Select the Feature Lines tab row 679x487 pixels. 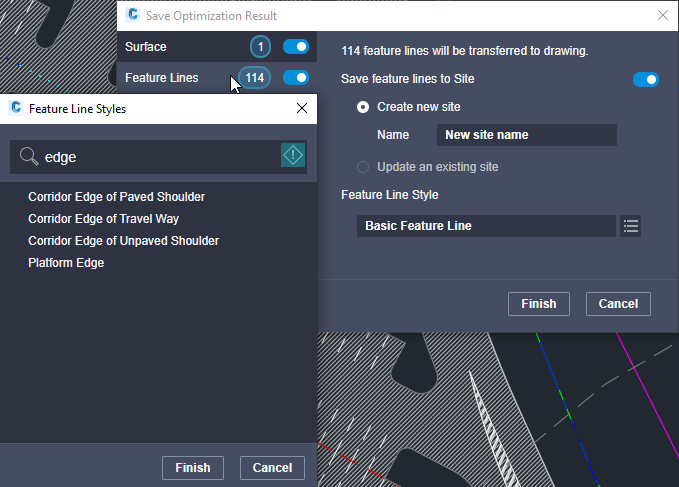217,78
